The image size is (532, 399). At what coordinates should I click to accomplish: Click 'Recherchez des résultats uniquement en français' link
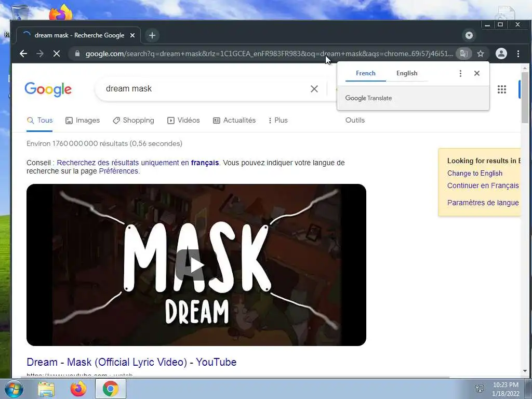(138, 163)
